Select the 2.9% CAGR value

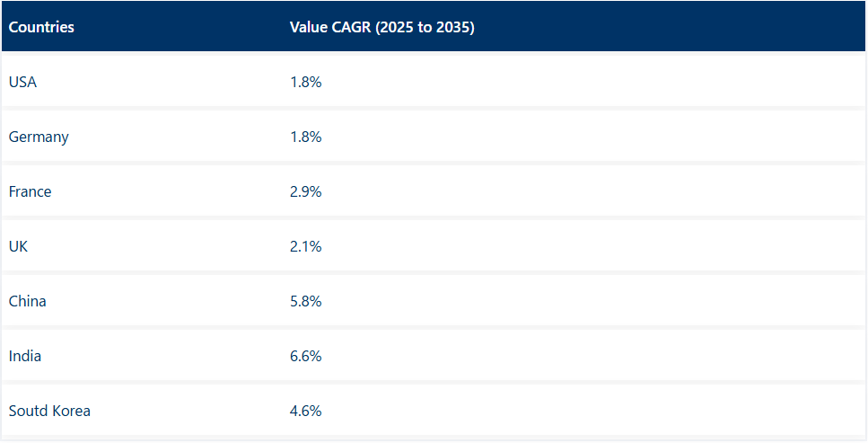[x=305, y=191]
